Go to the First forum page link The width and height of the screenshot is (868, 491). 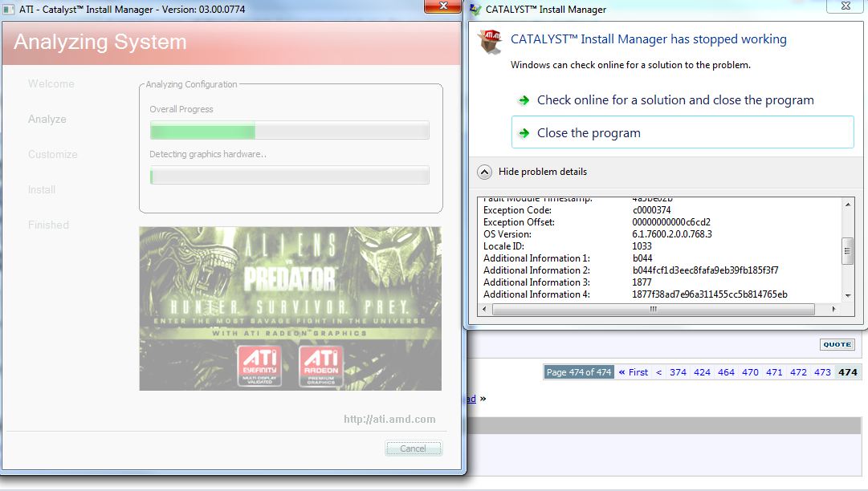click(634, 372)
